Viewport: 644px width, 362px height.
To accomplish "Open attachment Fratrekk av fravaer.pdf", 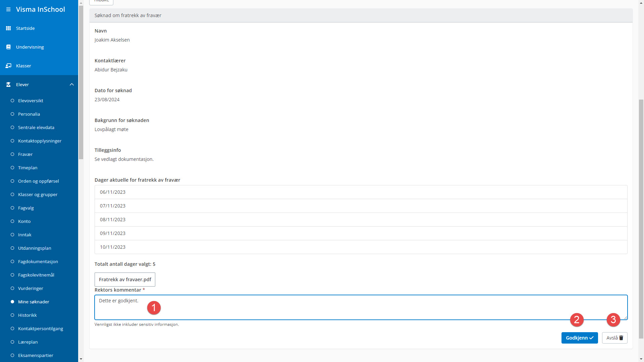I will 125,280.
